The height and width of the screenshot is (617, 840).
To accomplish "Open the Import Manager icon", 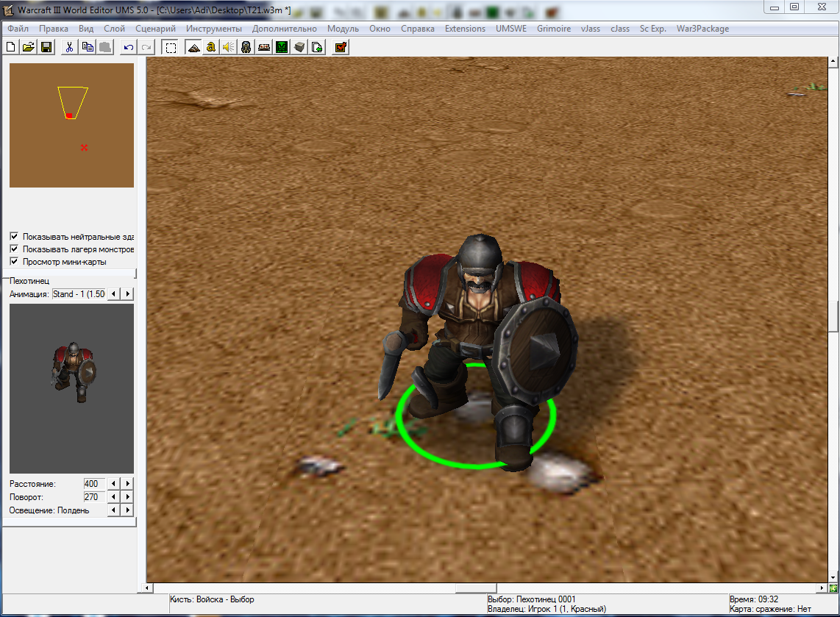I will [317, 47].
